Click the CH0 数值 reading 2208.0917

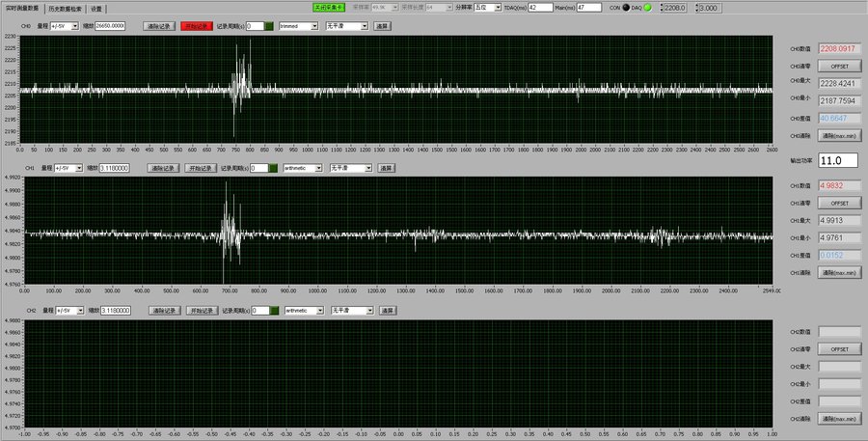[840, 49]
